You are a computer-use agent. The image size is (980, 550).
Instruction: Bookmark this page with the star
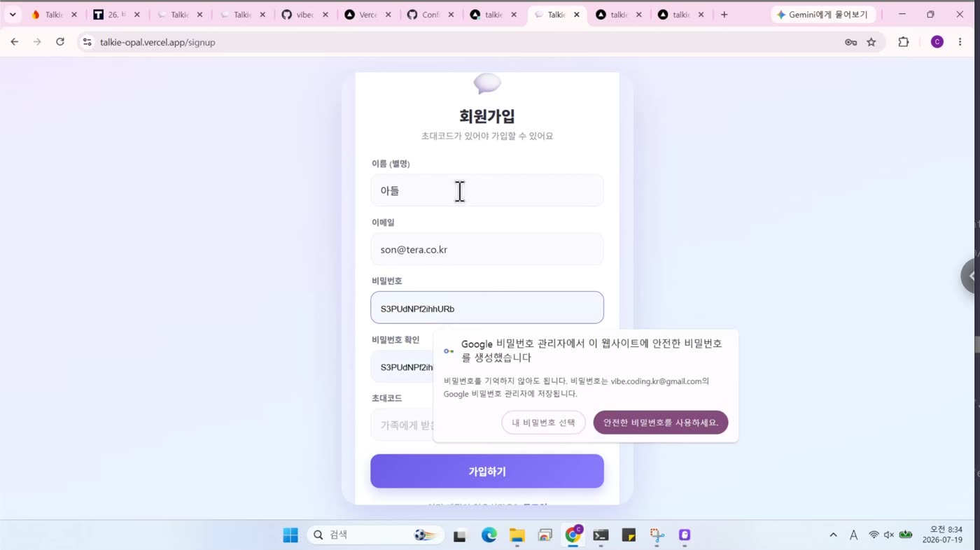coord(871,42)
